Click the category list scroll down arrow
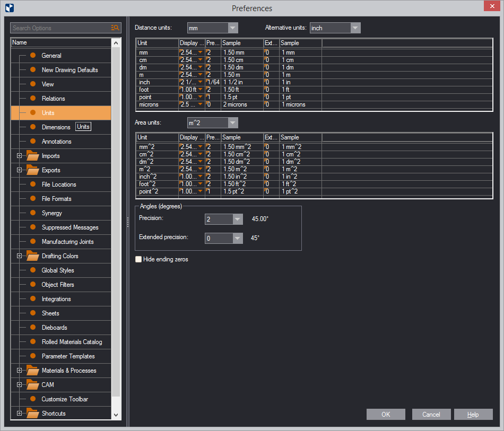Viewport: 504px width, 431px height. (x=116, y=415)
